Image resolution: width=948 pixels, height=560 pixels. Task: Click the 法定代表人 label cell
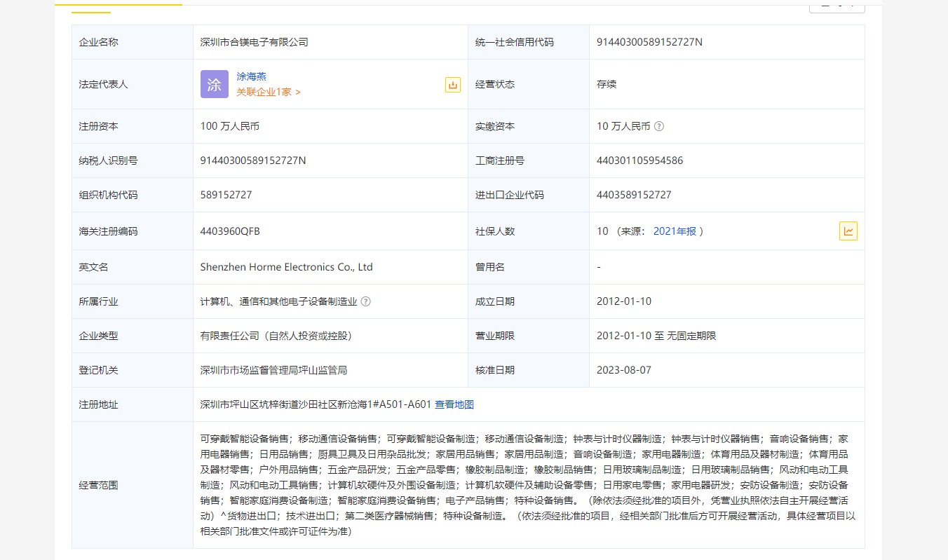pyautogui.click(x=133, y=84)
